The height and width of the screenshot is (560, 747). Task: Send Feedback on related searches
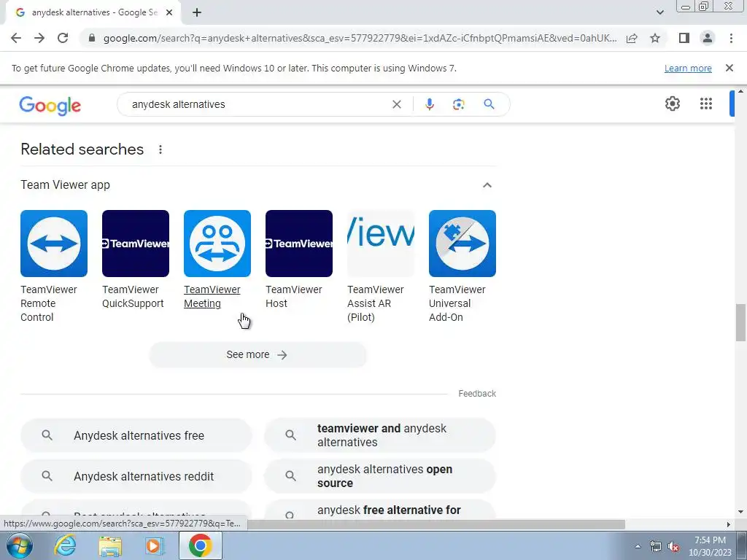coord(477,393)
